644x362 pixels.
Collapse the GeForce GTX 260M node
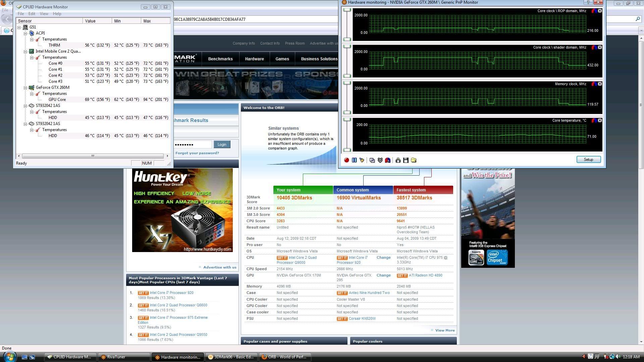tap(25, 87)
